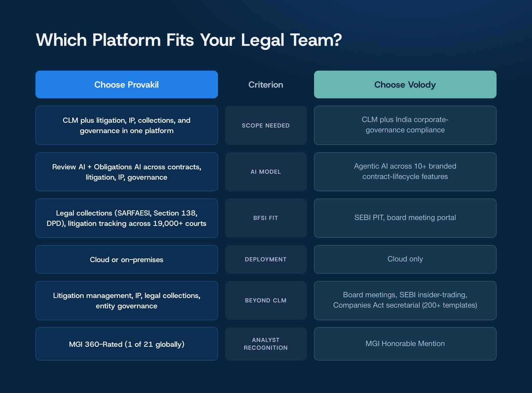Click the 'MGI Honorable Mention' cell
The height and width of the screenshot is (393, 532).
(x=405, y=344)
